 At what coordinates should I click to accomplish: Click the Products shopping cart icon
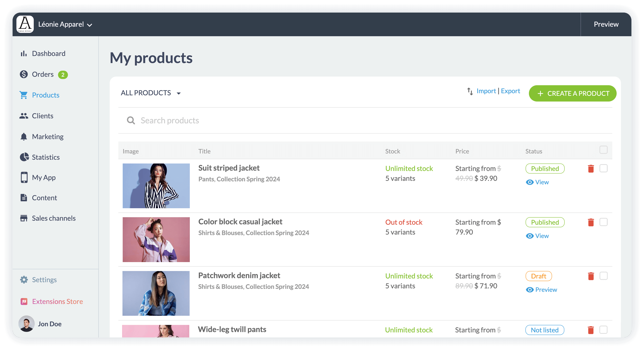24,95
